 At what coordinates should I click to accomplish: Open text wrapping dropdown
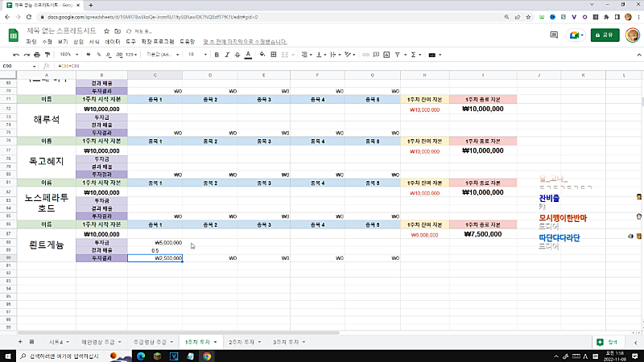[x=336, y=55]
